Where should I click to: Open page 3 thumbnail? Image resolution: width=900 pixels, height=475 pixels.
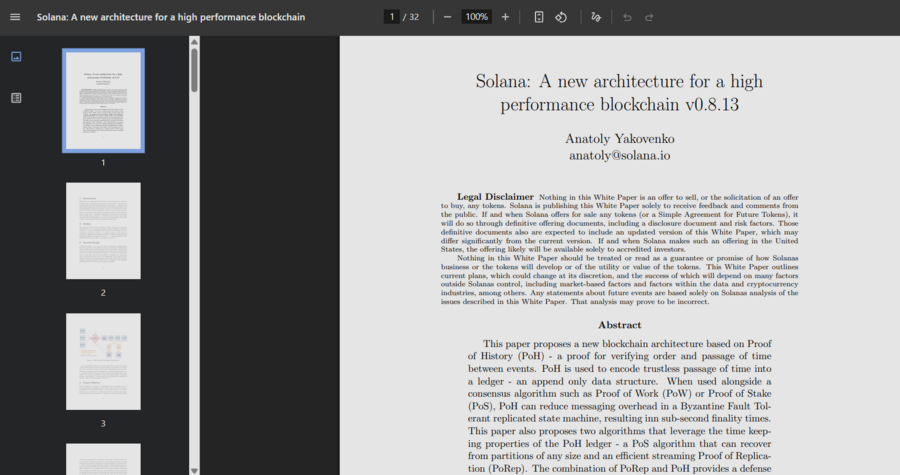click(x=103, y=361)
